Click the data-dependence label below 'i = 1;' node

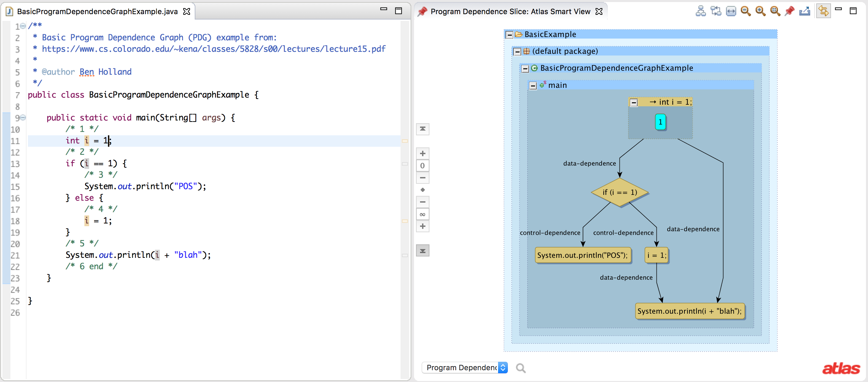click(x=626, y=277)
